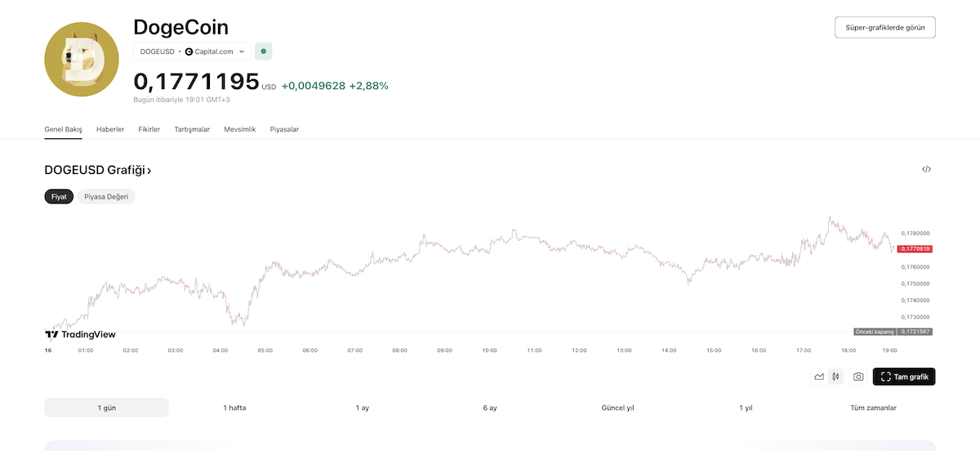This screenshot has width=980, height=451.
Task: Select the 1 yıl time range
Action: coord(746,408)
